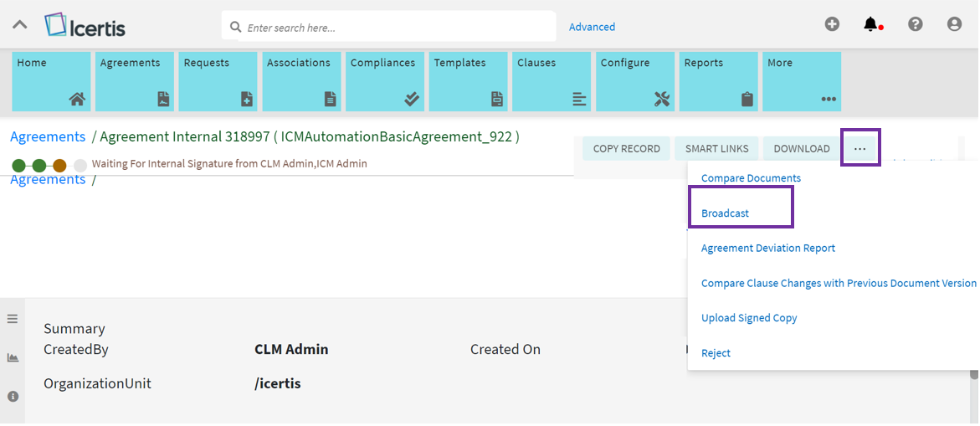Click the notification bell icon
The width and height of the screenshot is (980, 426).
pyautogui.click(x=870, y=24)
